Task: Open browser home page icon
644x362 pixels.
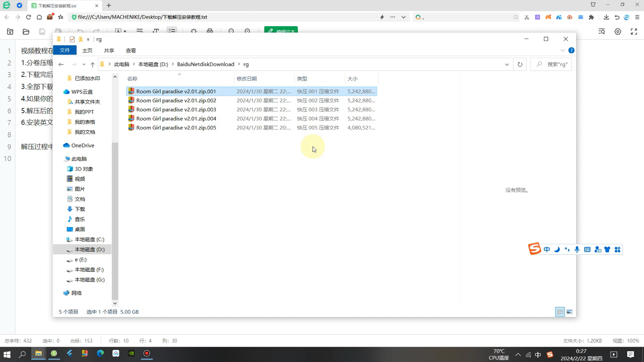Action: (39, 17)
